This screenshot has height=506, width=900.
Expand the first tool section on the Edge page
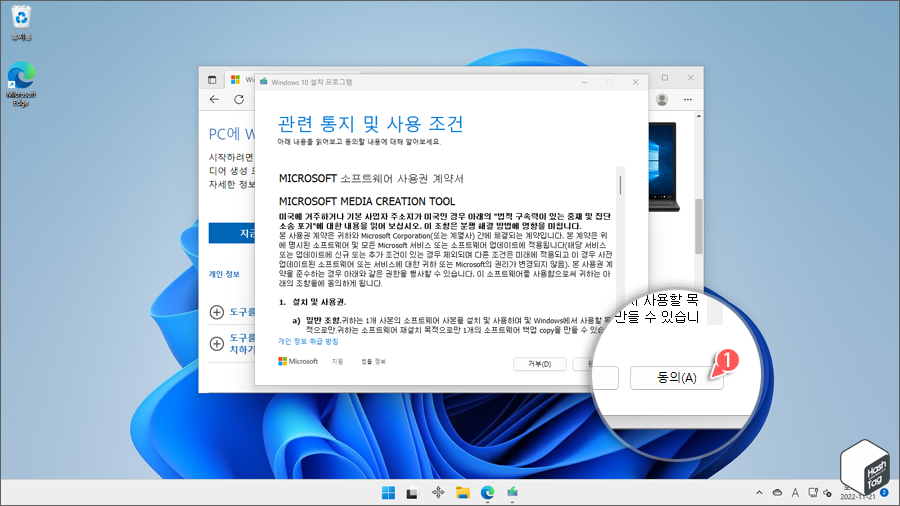(216, 312)
